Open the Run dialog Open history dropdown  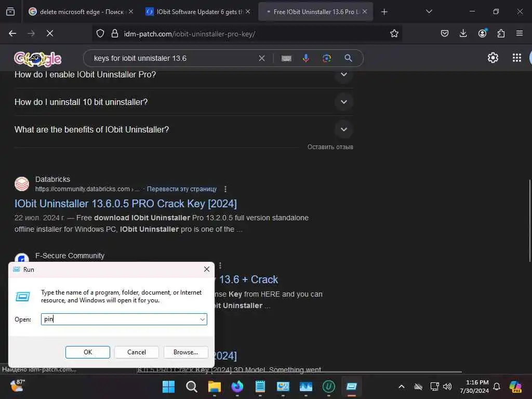pyautogui.click(x=202, y=320)
